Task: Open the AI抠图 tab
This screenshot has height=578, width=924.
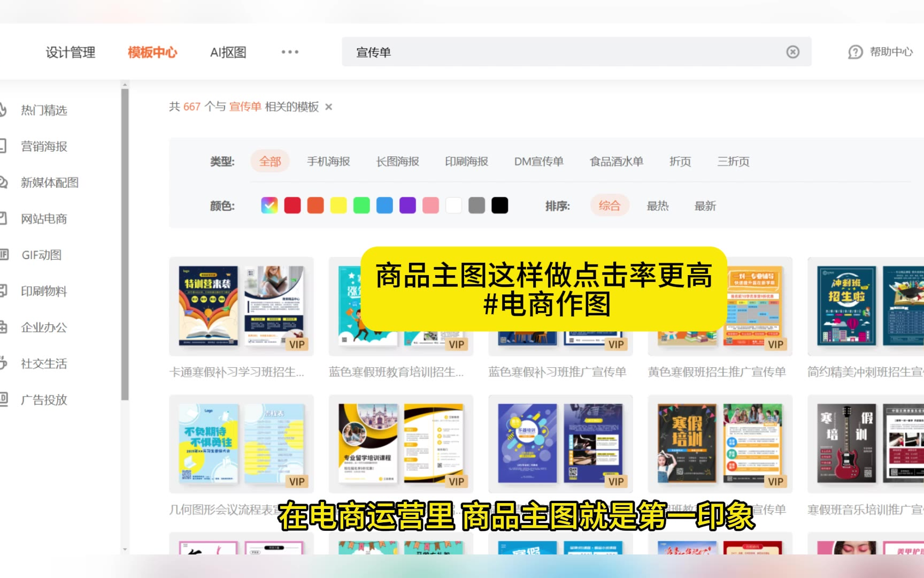Action: coord(228,52)
